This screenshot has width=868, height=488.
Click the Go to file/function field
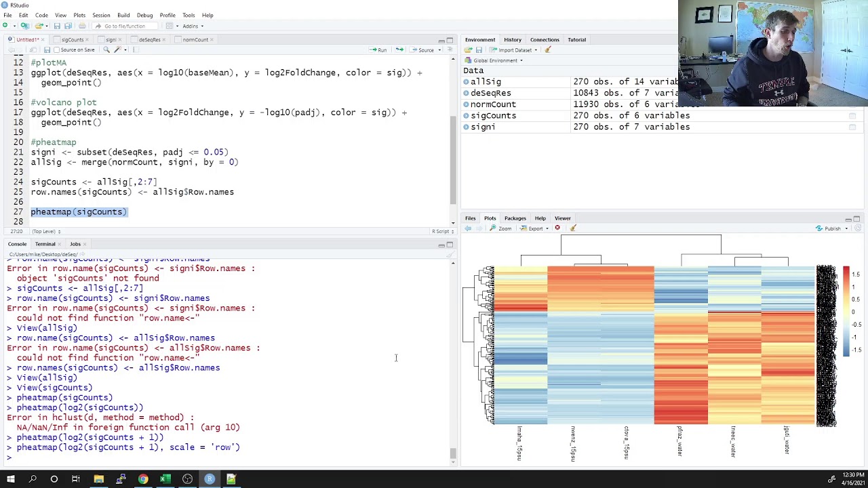125,26
